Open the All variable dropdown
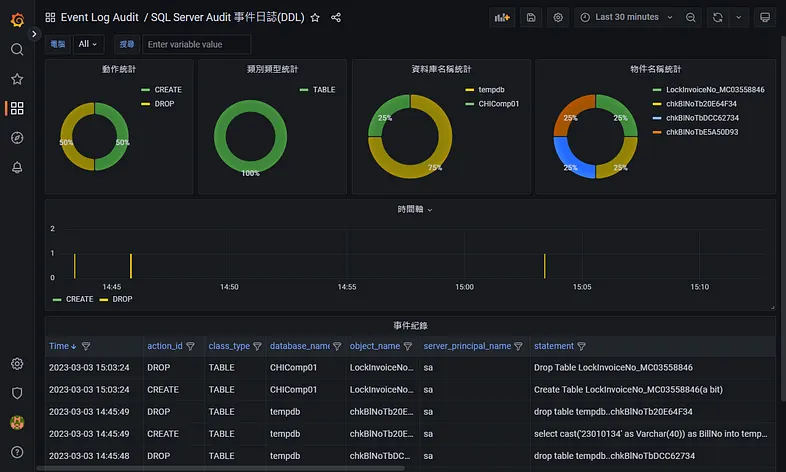Screen dimensions: 786x472 (x=88, y=44)
